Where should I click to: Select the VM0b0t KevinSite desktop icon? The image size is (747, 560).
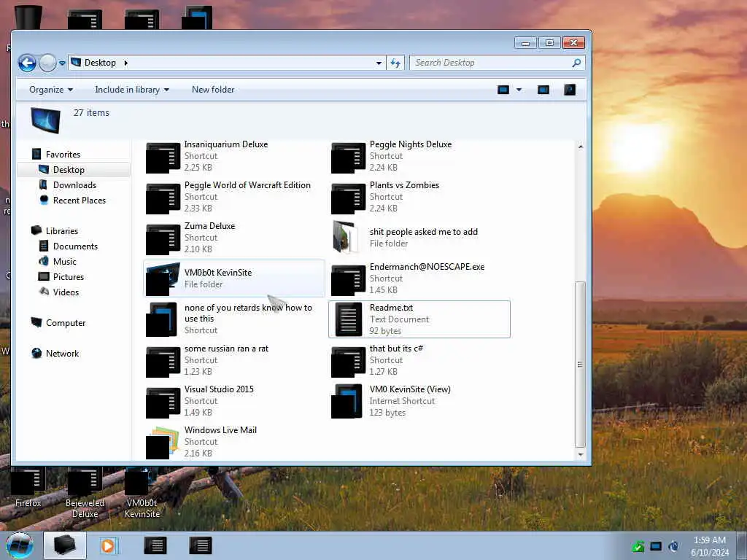pyautogui.click(x=142, y=493)
